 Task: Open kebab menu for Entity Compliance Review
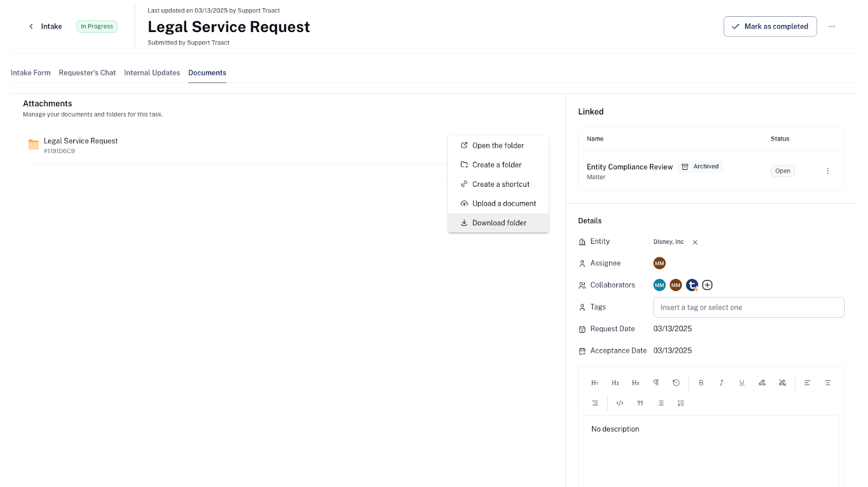coord(827,171)
